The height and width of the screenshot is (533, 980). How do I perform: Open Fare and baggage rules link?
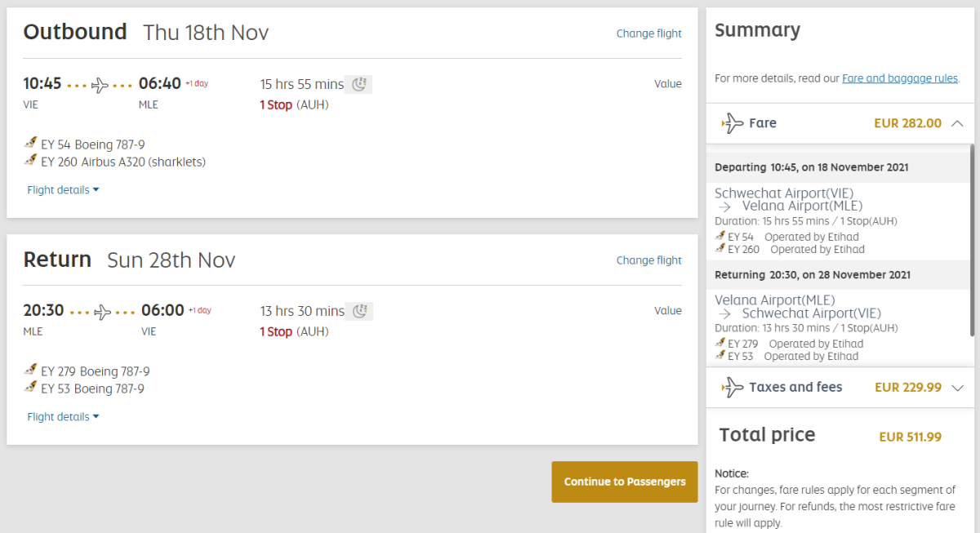(x=899, y=78)
